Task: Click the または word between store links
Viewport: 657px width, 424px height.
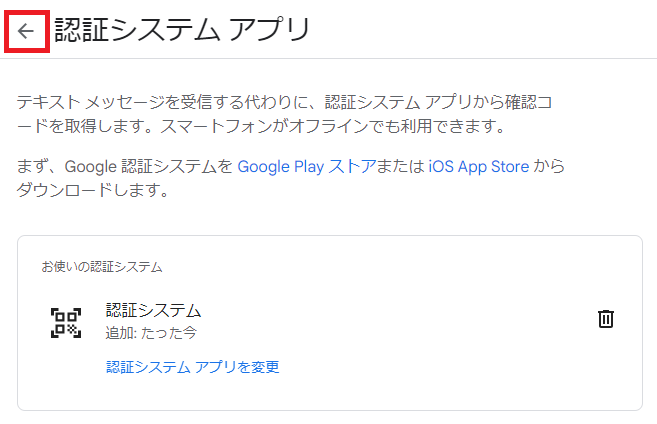Action: [401, 167]
